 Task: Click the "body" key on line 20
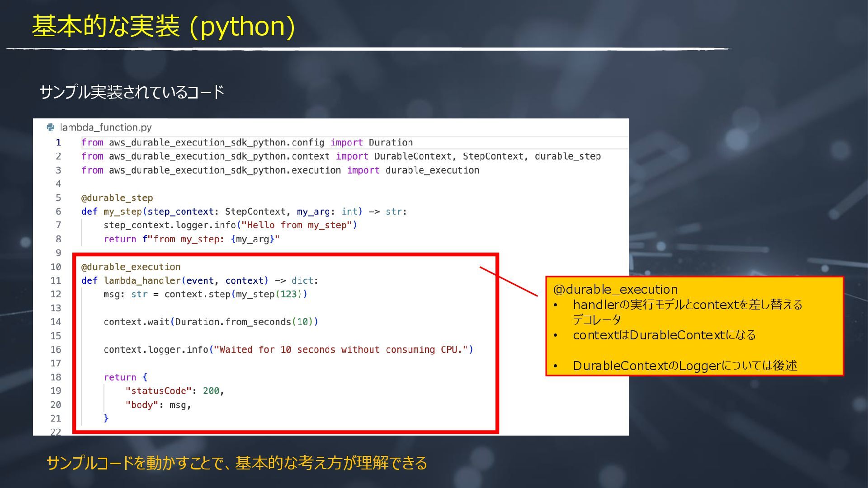coord(142,405)
